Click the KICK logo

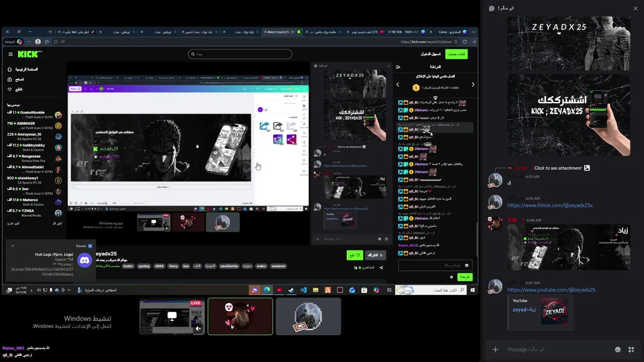click(30, 54)
